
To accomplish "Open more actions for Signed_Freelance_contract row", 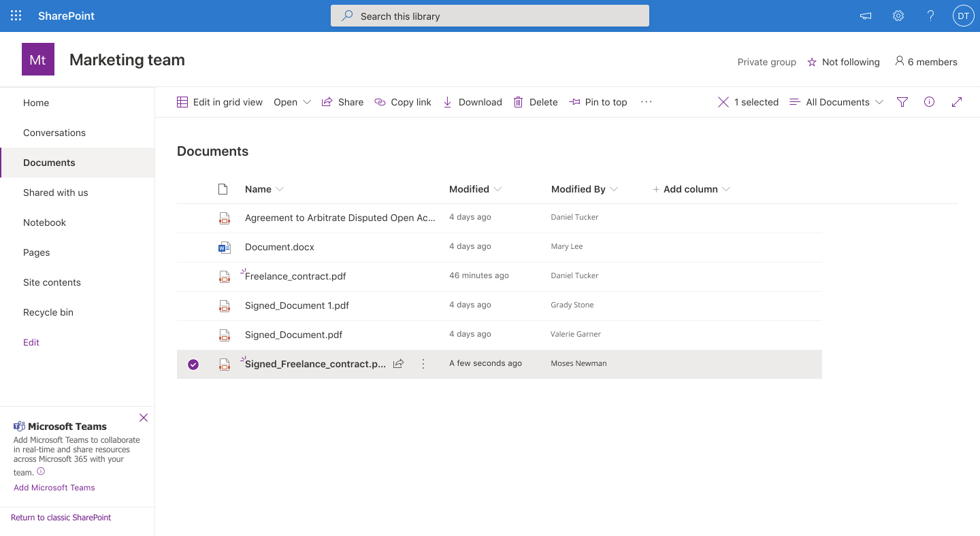I will (423, 364).
